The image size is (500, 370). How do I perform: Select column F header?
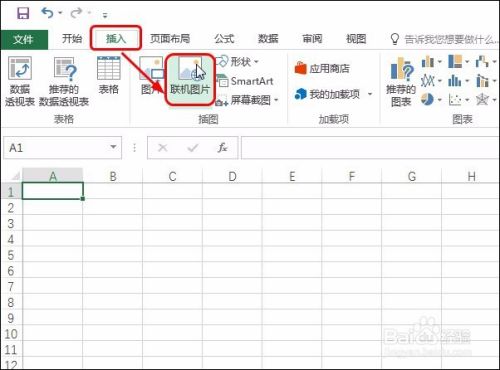point(352,176)
